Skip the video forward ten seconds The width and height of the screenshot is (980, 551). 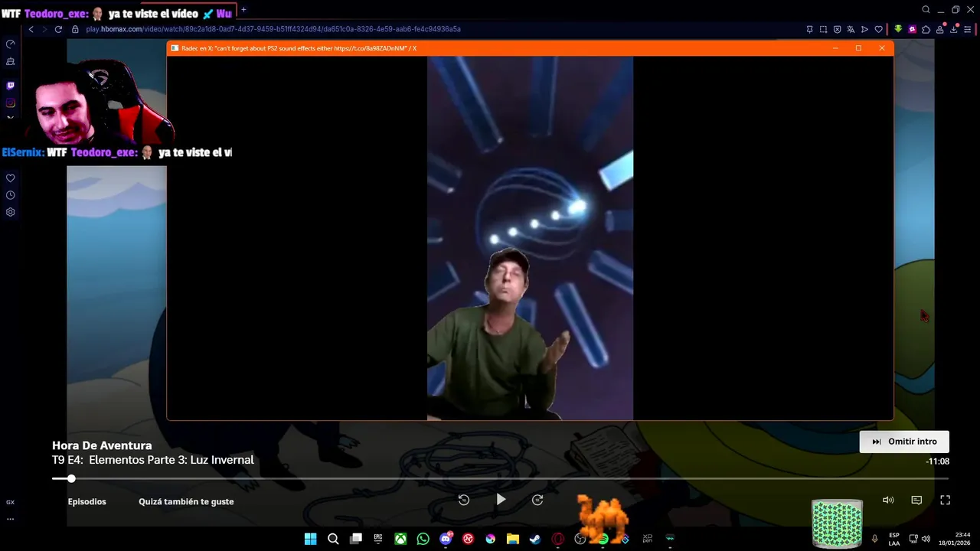537,500
